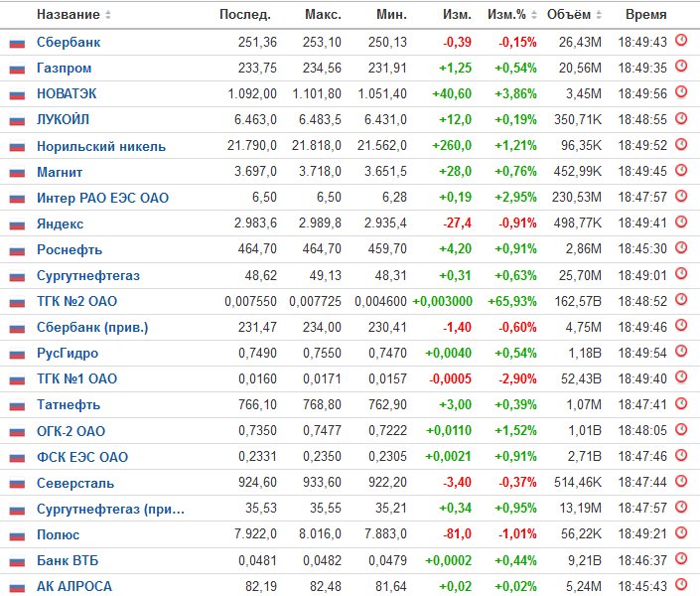This screenshot has height=596, width=700.
Task: Click the Russian flag icon beside Газпром
Action: click(x=17, y=69)
